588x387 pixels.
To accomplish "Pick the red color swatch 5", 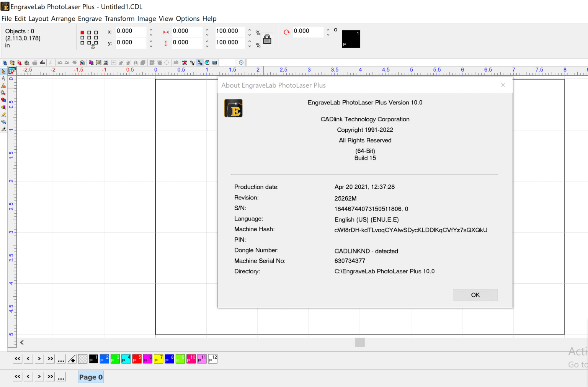I will click(137, 359).
